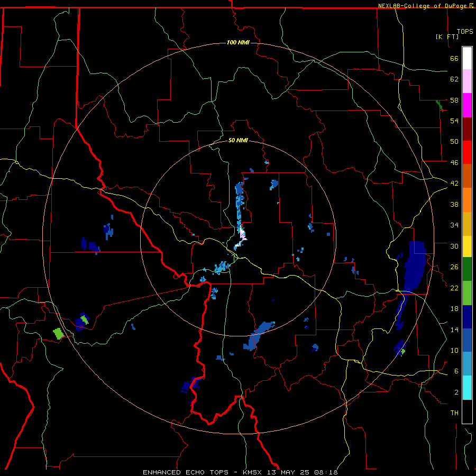Click the legend value 62
Image resolution: width=476 pixels, height=476 pixels.
(x=454, y=79)
